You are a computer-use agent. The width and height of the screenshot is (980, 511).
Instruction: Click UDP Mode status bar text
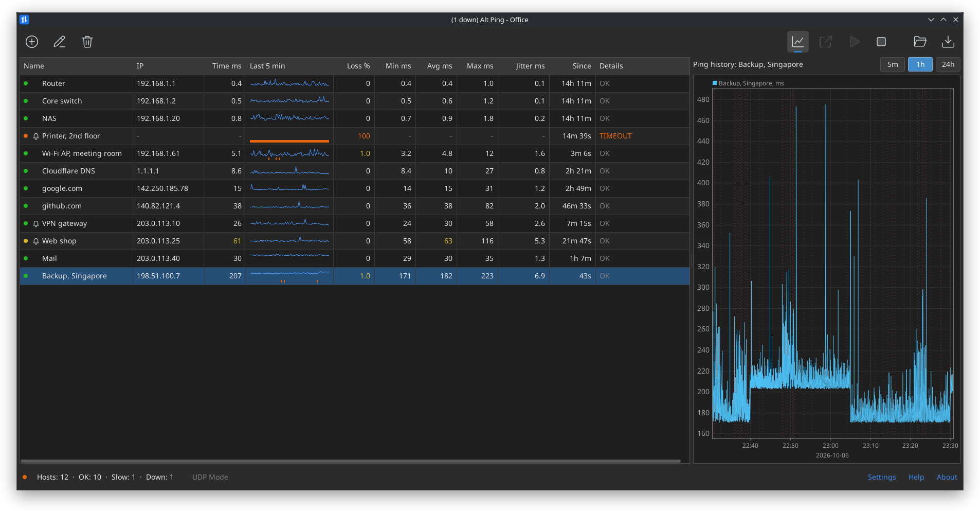pos(210,477)
